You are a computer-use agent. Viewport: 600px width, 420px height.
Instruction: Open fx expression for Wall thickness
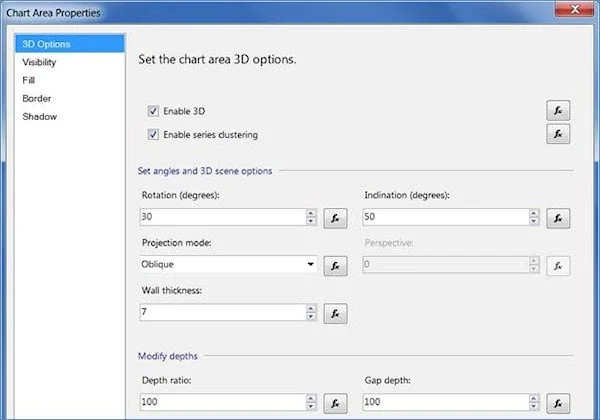335,314
